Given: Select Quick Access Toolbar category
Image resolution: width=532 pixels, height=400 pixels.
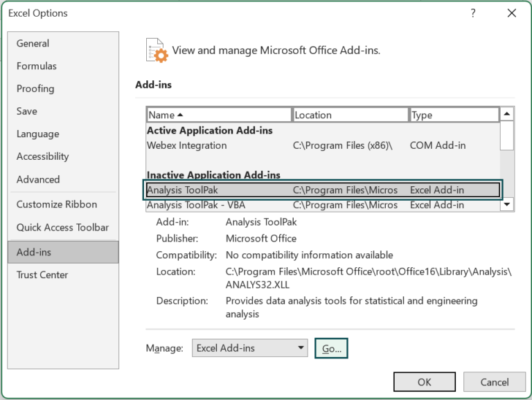Looking at the screenshot, I should (x=63, y=227).
